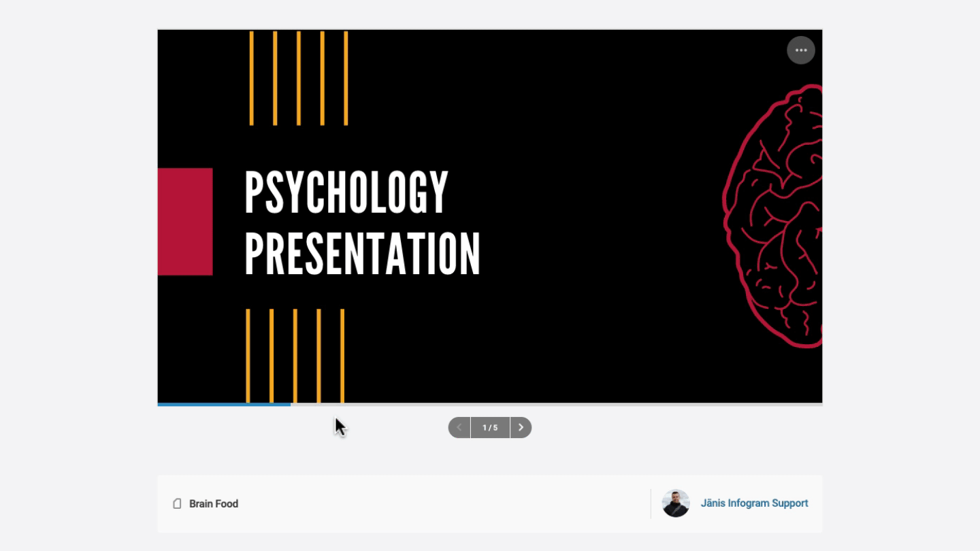This screenshot has height=551, width=980.
Task: Click the PRESENTATION heading word on the slide
Action: [x=362, y=254]
